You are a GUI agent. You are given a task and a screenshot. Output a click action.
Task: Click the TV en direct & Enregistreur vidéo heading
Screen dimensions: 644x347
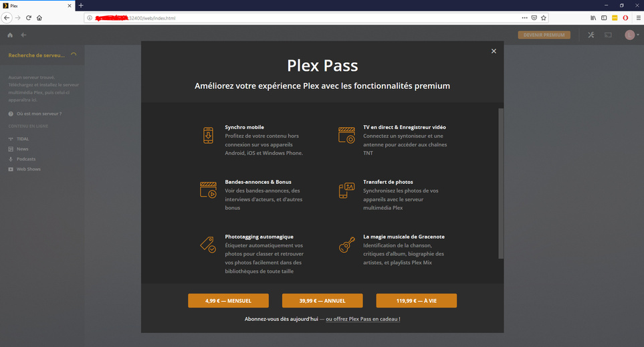click(405, 127)
